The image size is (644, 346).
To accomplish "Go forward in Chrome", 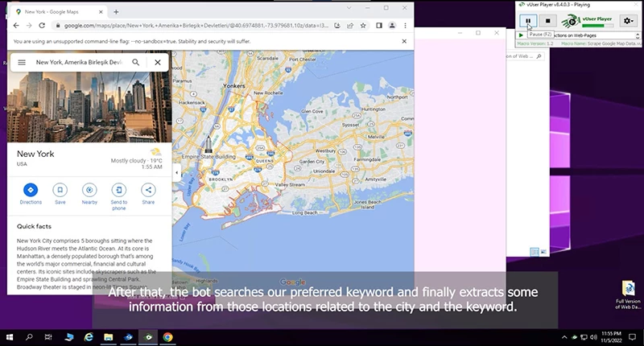I will [x=29, y=26].
